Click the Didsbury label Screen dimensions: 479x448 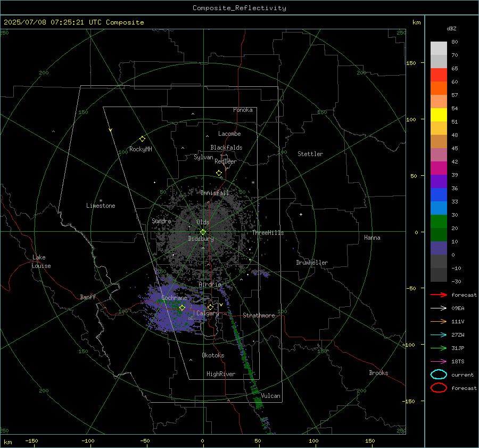coord(201,239)
